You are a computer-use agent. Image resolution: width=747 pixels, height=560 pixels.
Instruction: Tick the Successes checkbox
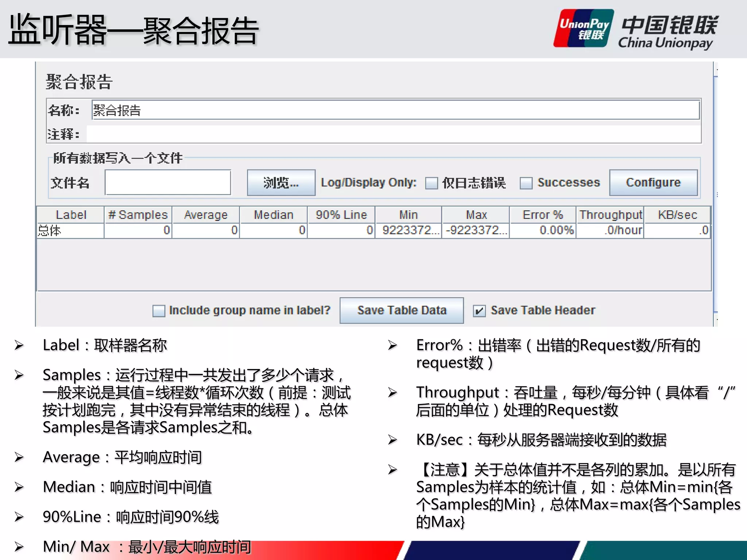526,183
